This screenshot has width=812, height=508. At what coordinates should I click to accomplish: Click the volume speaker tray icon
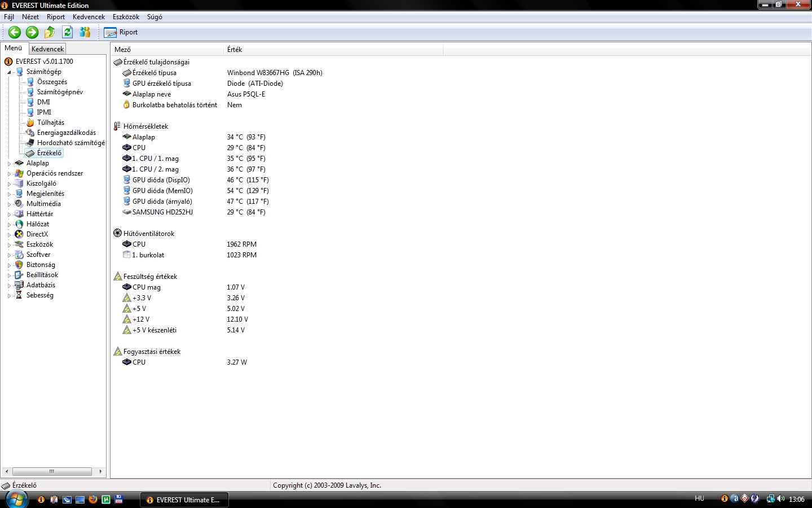tap(781, 499)
